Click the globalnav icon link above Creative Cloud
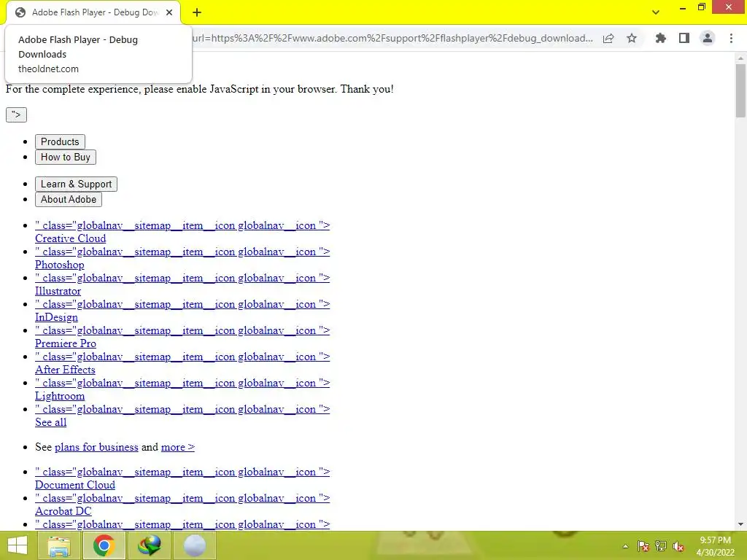 click(x=182, y=226)
